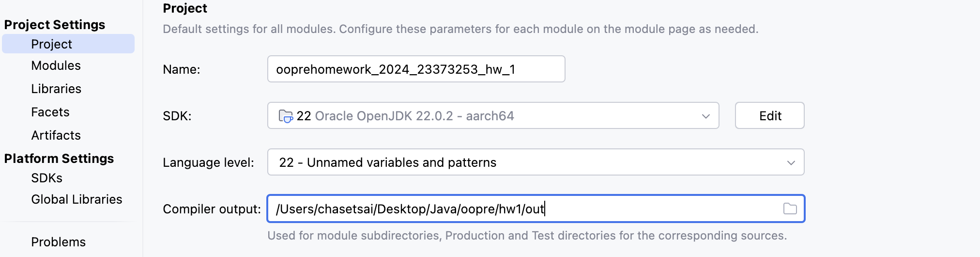980x257 pixels.
Task: Open the Modules settings page
Action: click(x=56, y=65)
